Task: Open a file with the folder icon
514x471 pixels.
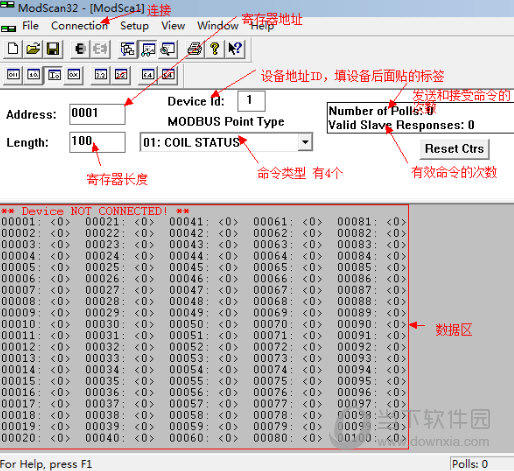Action: (33, 49)
